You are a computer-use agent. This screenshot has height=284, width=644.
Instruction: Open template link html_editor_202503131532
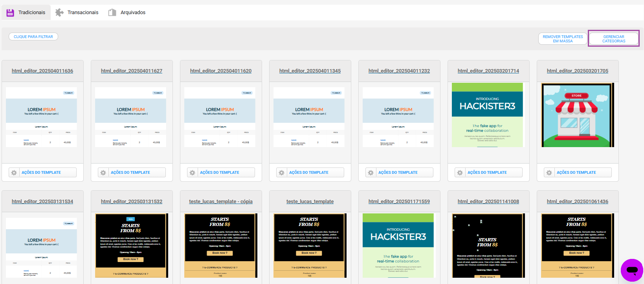click(x=132, y=202)
